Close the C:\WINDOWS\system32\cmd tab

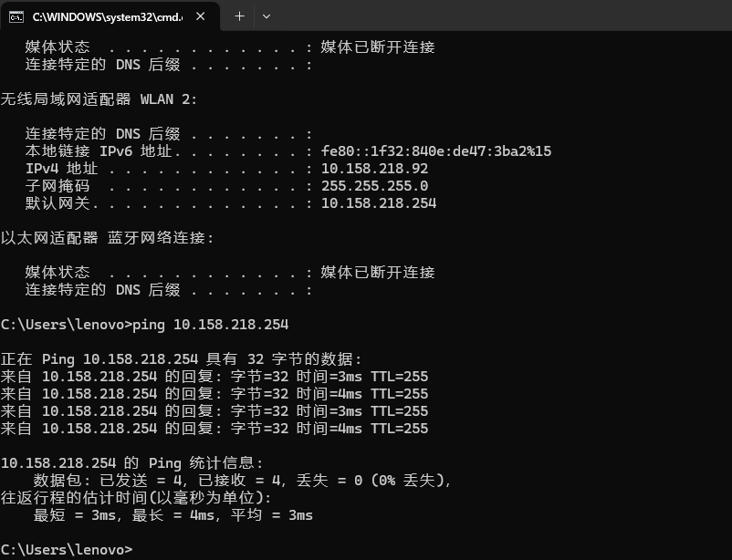click(x=201, y=16)
